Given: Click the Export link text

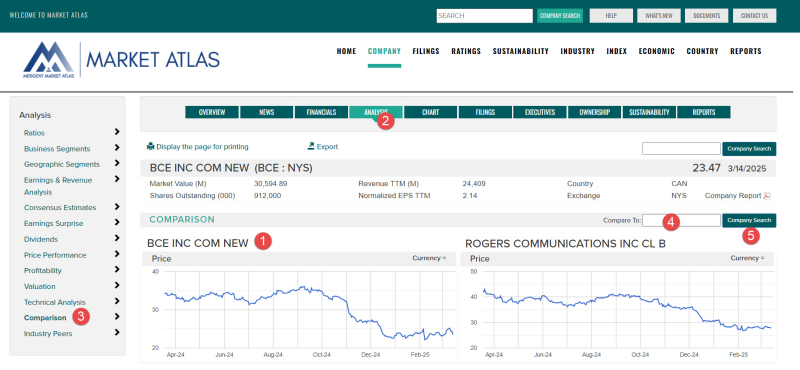Looking at the screenshot, I should click(x=327, y=147).
